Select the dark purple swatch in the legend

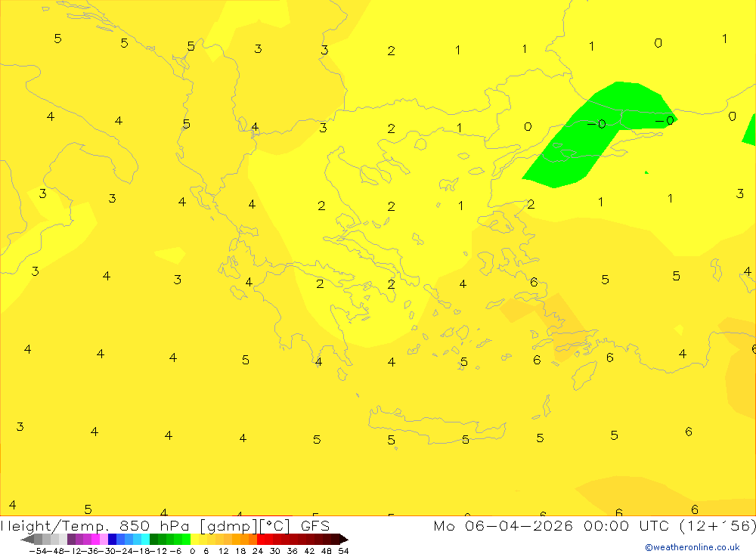[71, 540]
